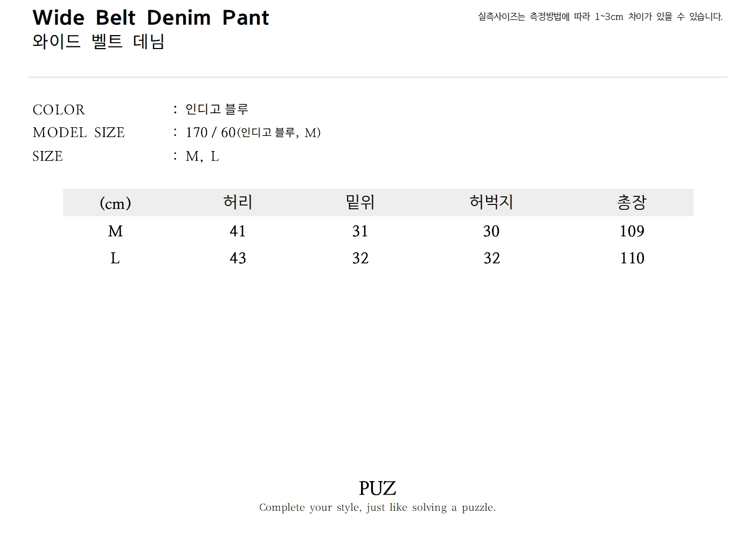This screenshot has width=756, height=535.
Task: Select the L size row label
Action: pos(115,258)
